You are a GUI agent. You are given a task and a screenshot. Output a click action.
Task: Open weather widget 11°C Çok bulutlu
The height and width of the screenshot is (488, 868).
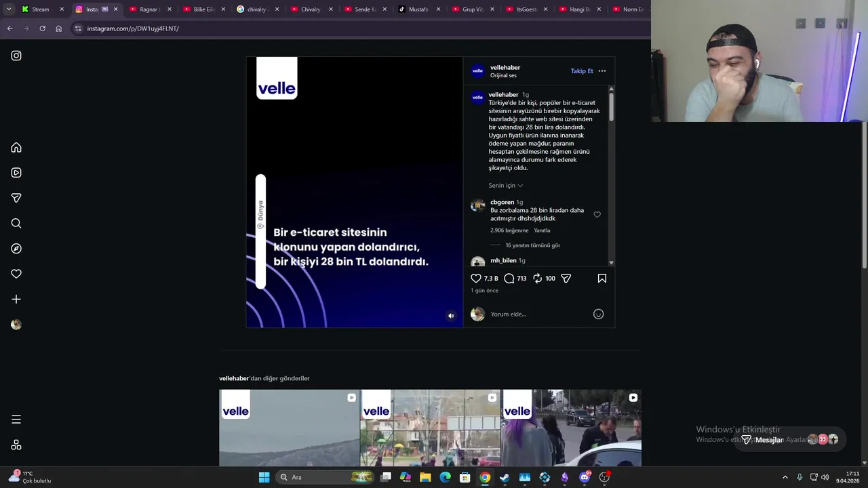[30, 477]
